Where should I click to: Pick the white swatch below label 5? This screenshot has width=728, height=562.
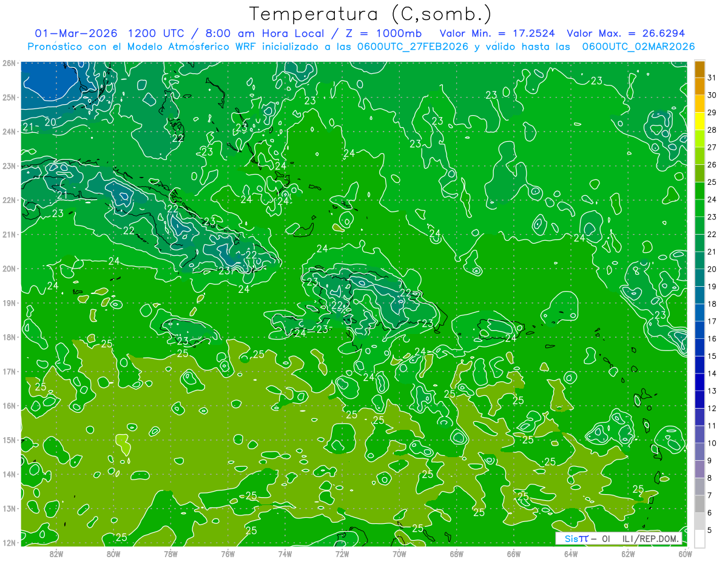click(699, 538)
